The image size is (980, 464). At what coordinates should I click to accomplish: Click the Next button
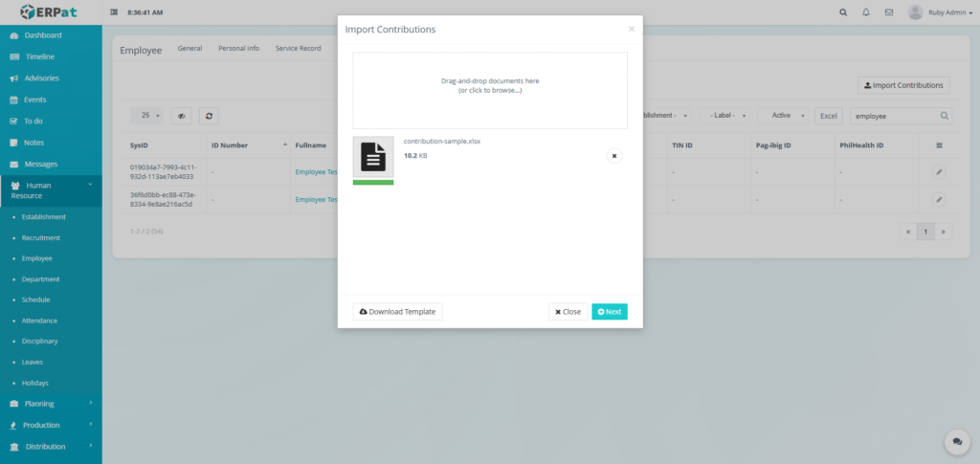click(x=610, y=312)
